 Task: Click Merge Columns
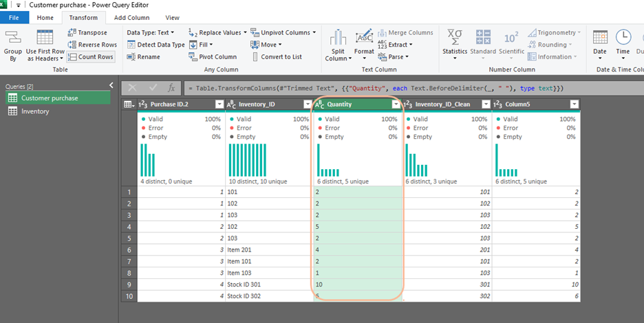(405, 32)
